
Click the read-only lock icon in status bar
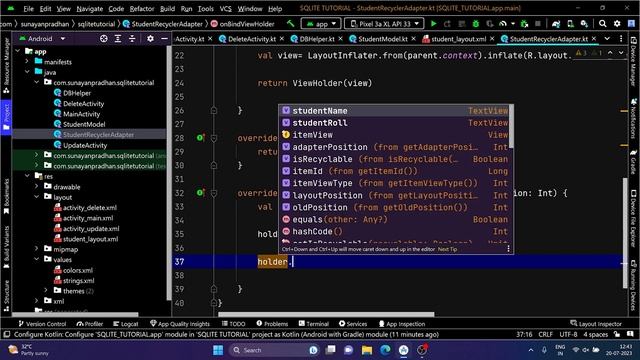617,334
